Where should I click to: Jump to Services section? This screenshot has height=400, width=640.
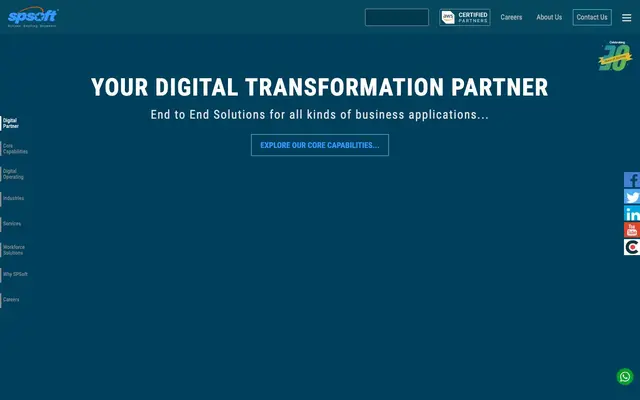coord(12,224)
